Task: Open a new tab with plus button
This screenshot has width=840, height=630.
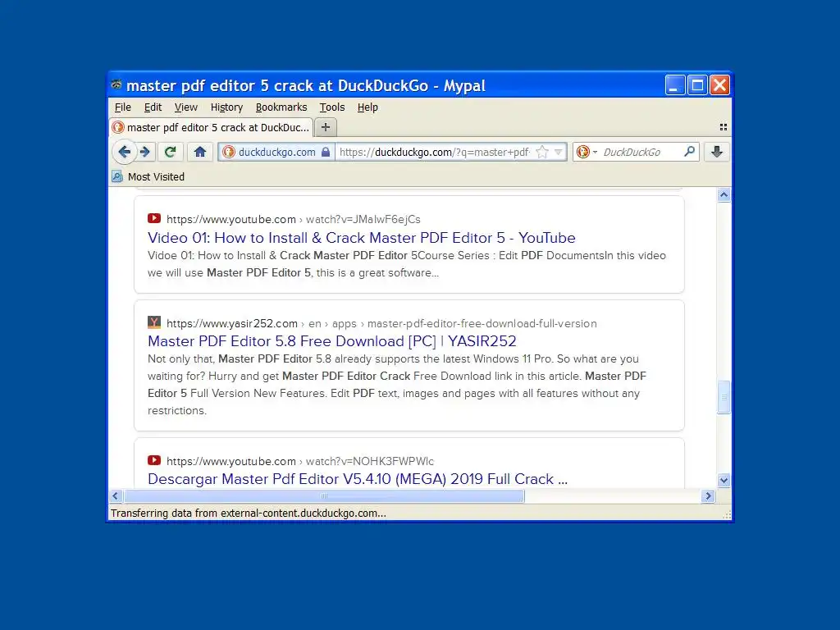Action: coord(326,127)
